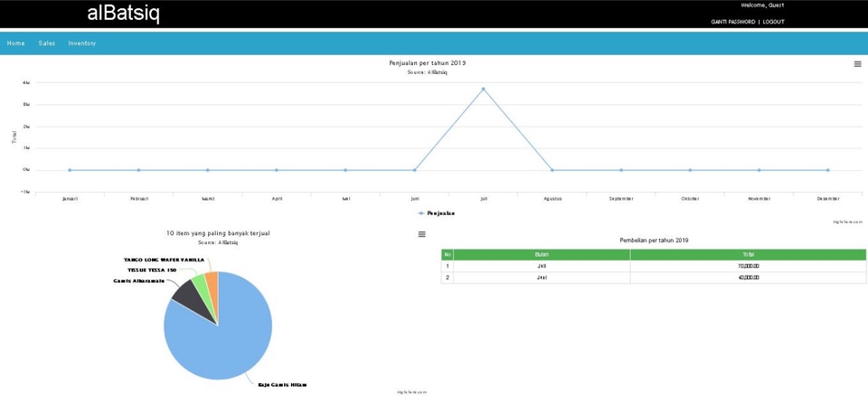Click the 40,000.00 total cell
The width and height of the screenshot is (868, 396).
coord(748,278)
